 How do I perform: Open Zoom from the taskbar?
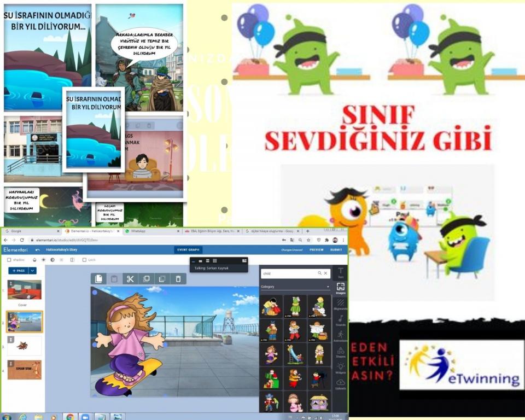[x=86, y=417]
